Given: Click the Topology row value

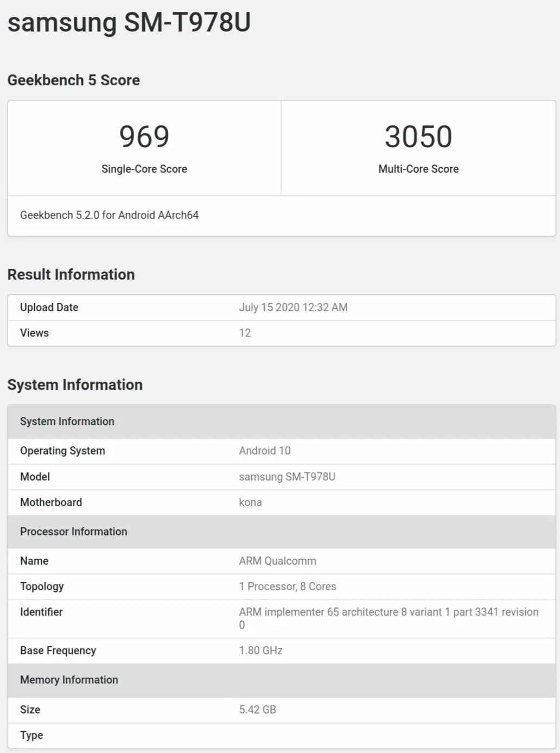Looking at the screenshot, I should [288, 586].
